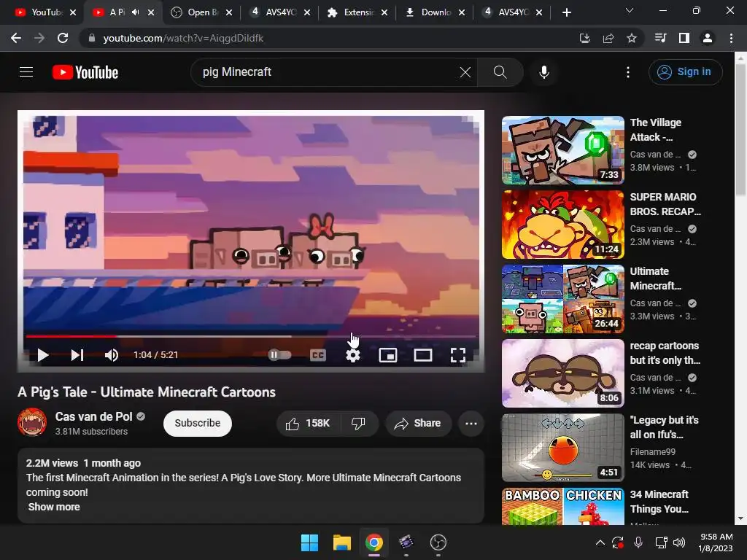The width and height of the screenshot is (747, 560).
Task: Click the search magnifier button
Action: (500, 72)
